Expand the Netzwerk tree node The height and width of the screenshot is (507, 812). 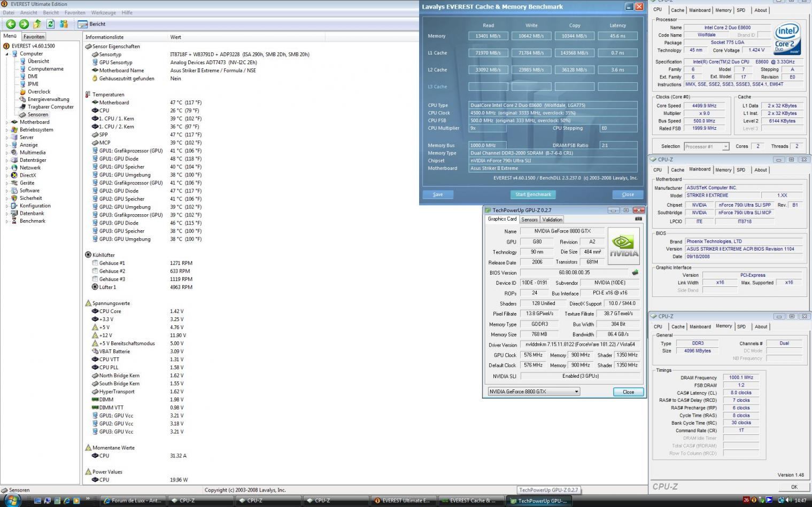click(7, 167)
